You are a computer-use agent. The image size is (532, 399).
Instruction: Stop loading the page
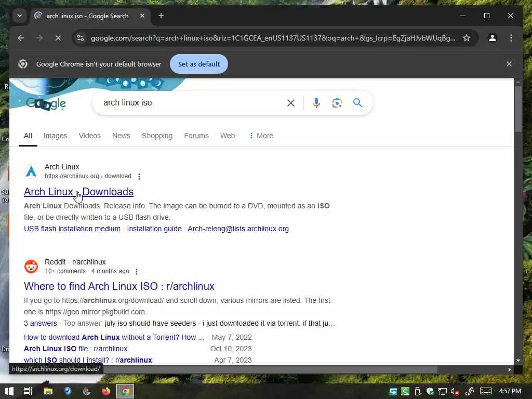(x=58, y=38)
